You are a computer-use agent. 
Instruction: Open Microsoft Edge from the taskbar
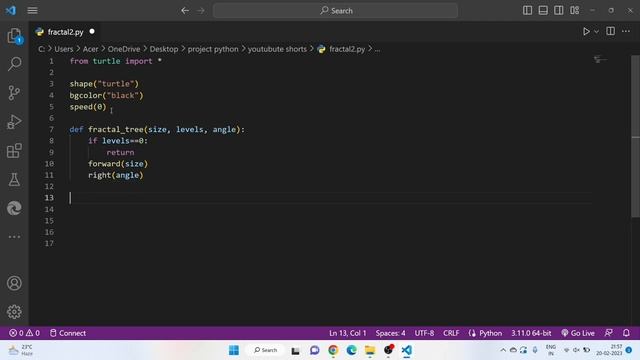351,350
